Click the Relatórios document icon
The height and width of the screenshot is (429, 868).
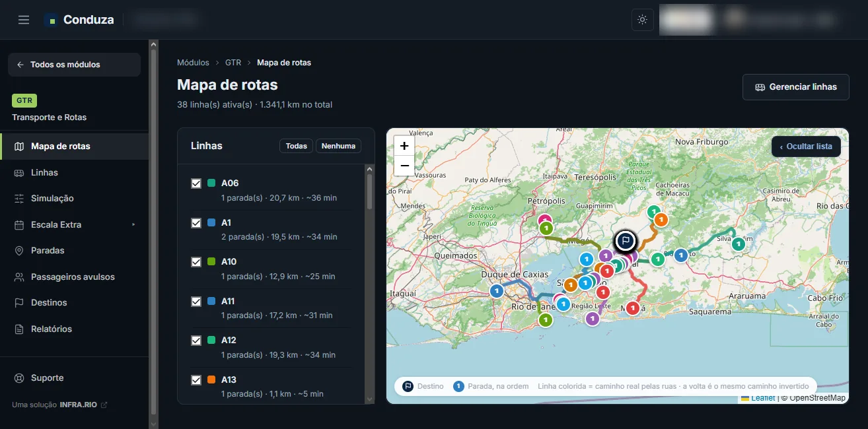(x=19, y=329)
